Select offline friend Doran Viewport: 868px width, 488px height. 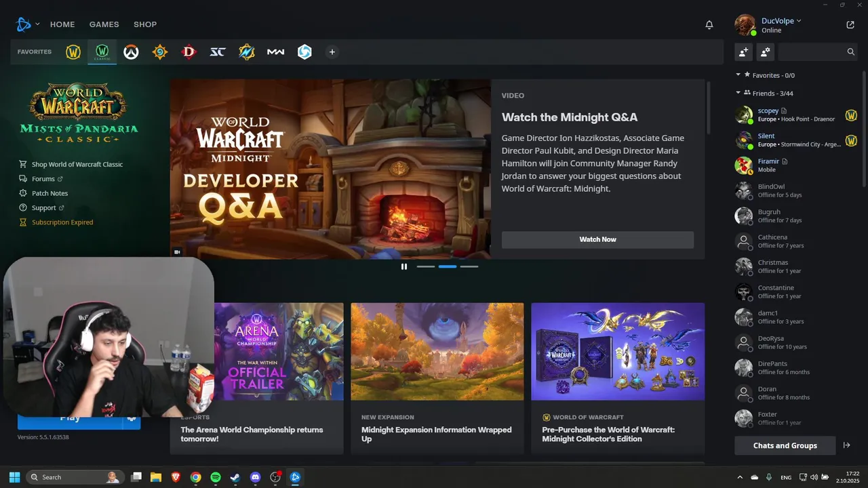797,393
